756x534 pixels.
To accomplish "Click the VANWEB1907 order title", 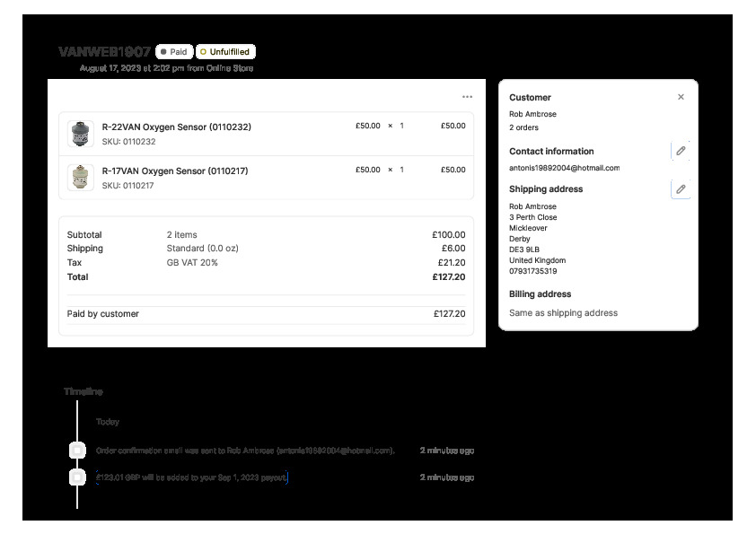I will coord(104,52).
